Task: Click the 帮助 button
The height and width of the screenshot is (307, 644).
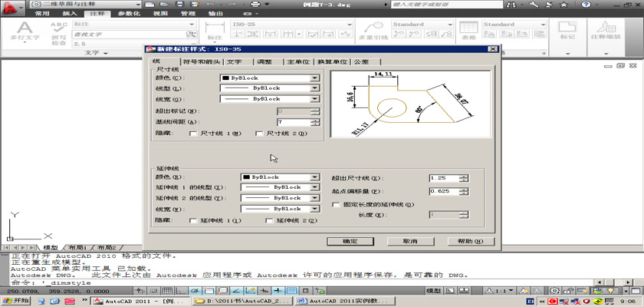Action: [x=471, y=241]
